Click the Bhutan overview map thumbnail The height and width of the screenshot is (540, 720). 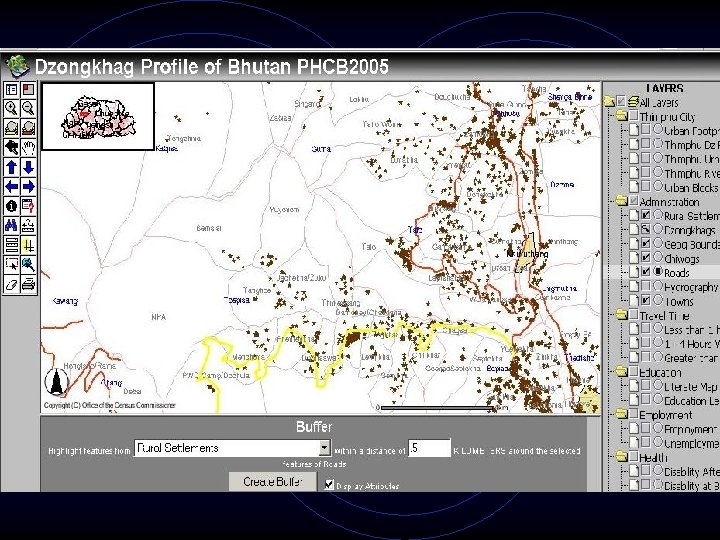pyautogui.click(x=98, y=117)
